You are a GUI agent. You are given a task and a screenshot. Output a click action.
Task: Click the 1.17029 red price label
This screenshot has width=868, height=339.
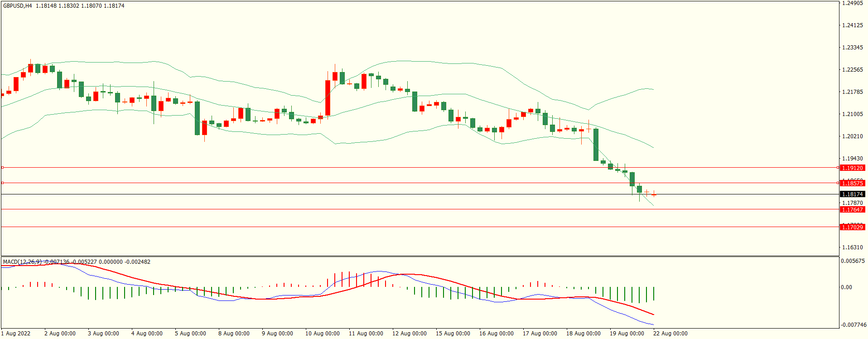click(852, 227)
